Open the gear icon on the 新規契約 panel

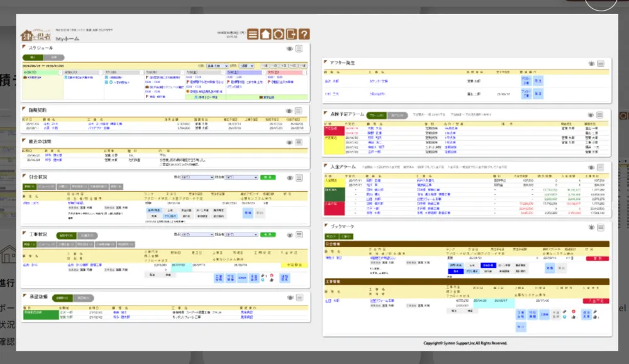point(289,111)
